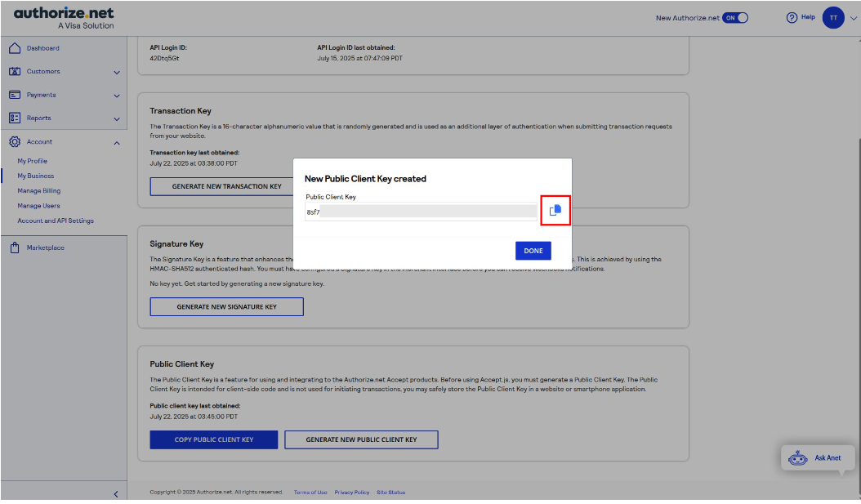The image size is (861, 504).
Task: Click the authorize.net logo
Action: 64,18
